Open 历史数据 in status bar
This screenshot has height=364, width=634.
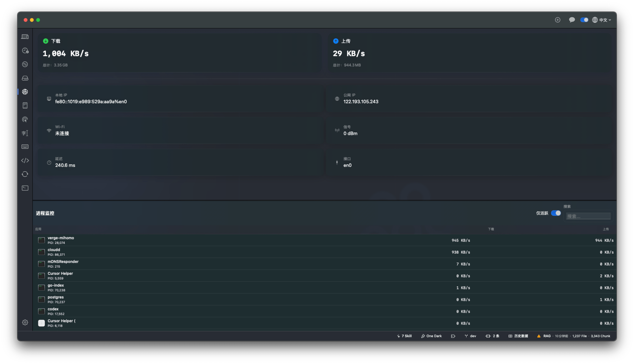tap(518, 336)
